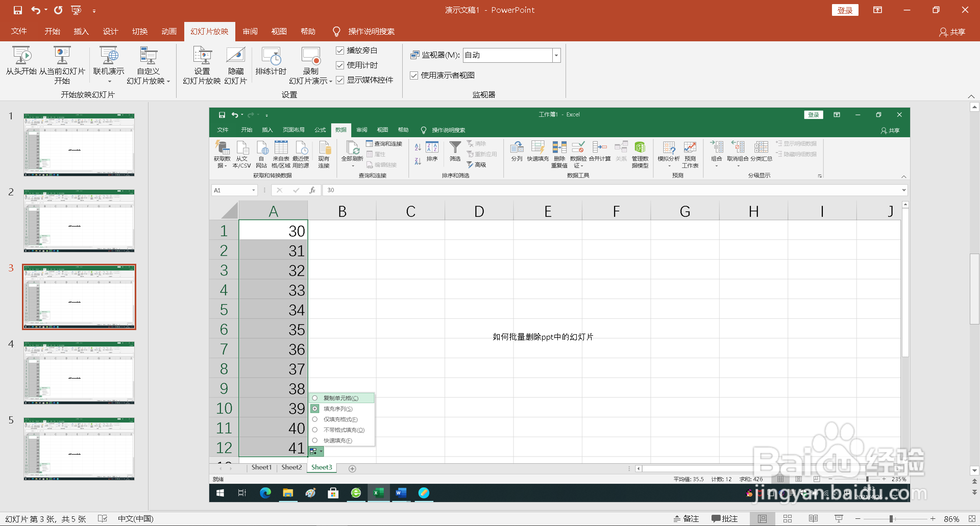Click PowerPoint vertical scrollbar up arrow
Viewport: 980px width, 526px height.
(974, 107)
